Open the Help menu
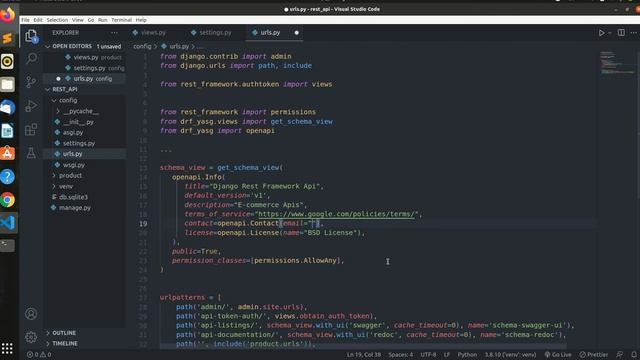The width and height of the screenshot is (640, 360). [141, 20]
